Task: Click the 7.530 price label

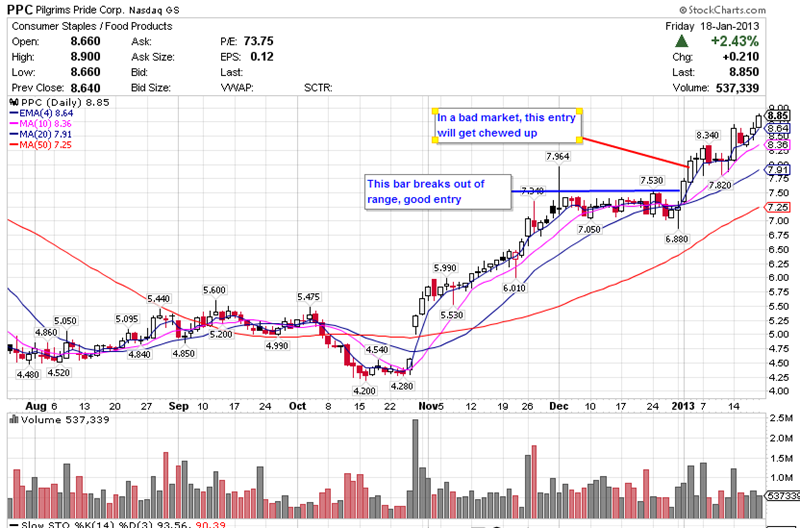Action: pos(652,181)
